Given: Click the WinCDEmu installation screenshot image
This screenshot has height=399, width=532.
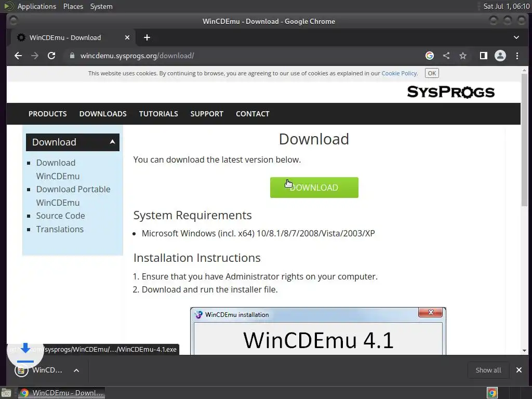Looking at the screenshot, I should 318,331.
